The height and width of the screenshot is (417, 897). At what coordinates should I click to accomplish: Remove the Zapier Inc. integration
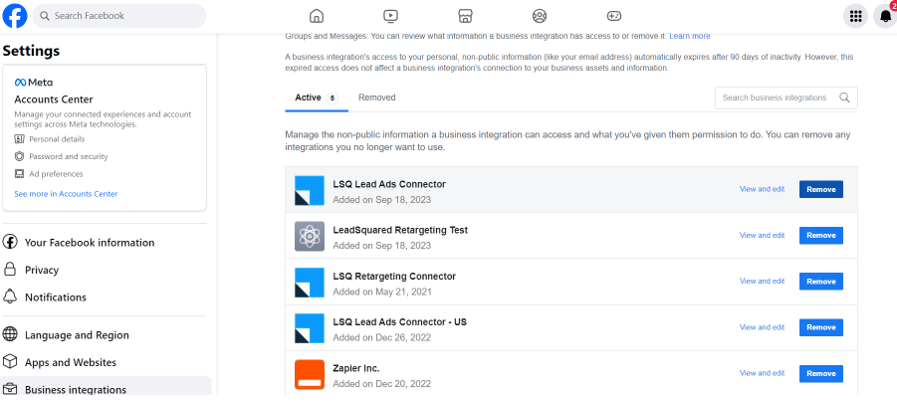tap(820, 373)
